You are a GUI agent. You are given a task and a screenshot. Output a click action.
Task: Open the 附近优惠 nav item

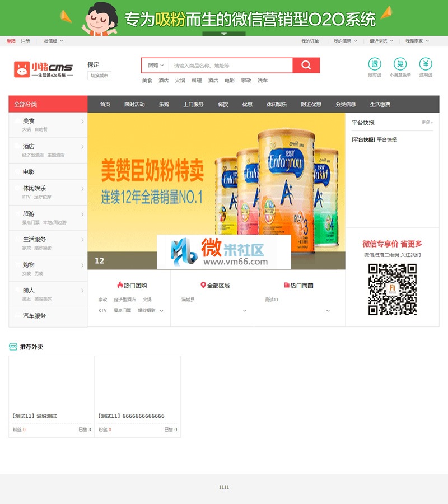click(x=311, y=105)
